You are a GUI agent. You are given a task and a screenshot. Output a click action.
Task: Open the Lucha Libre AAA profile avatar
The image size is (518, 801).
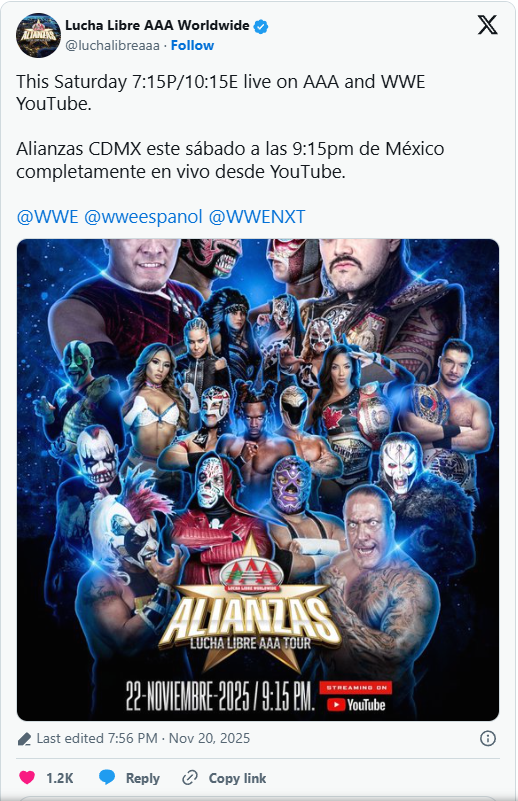(x=38, y=35)
